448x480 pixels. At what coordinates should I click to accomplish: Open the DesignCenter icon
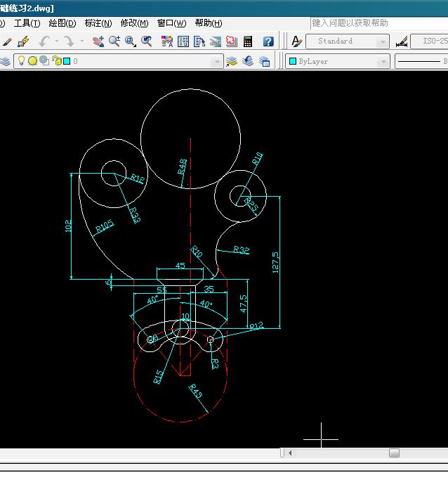tap(183, 41)
